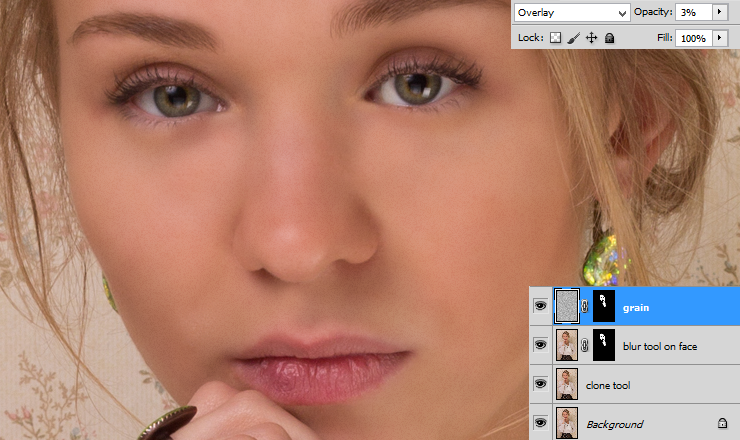
Task: Open the Fill slider arrow
Action: tap(719, 38)
